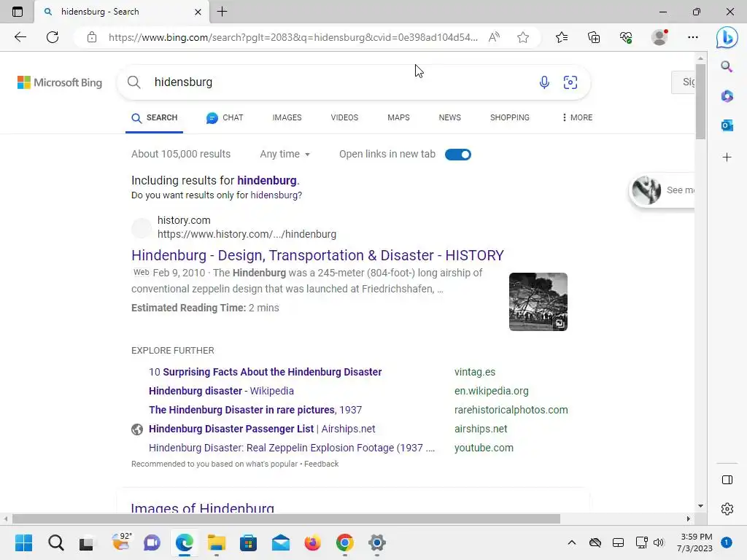Click the vertical page scrollbar
This screenshot has height=560, width=747.
tap(700, 101)
